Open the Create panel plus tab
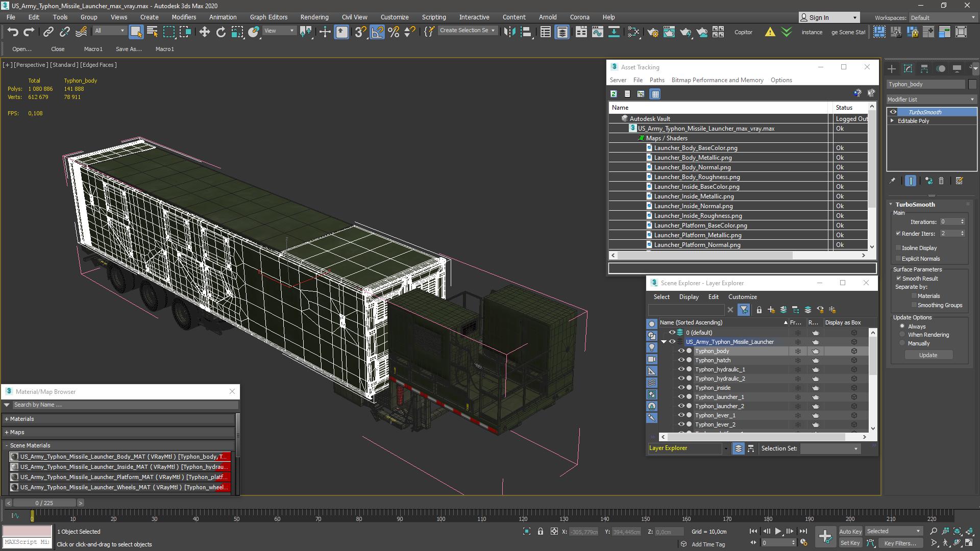 [x=891, y=68]
